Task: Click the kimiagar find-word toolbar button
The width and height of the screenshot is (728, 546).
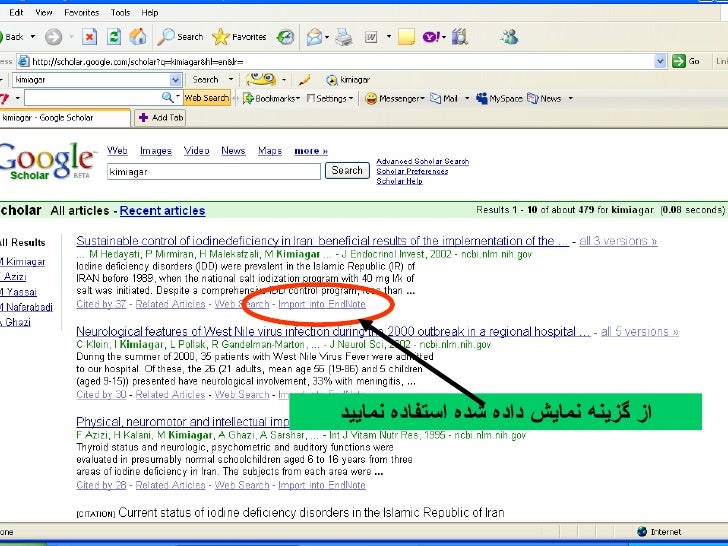Action: click(x=348, y=80)
